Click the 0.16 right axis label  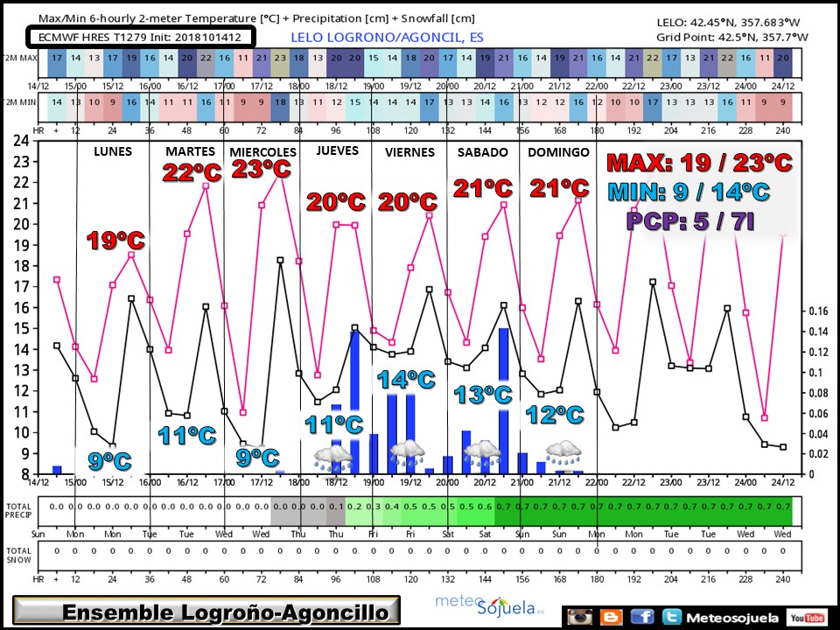(818, 311)
